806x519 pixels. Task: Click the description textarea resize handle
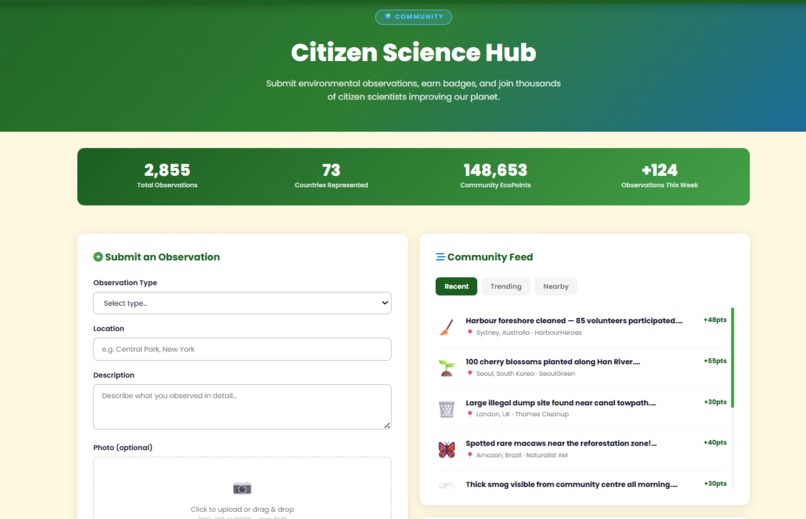pos(387,425)
